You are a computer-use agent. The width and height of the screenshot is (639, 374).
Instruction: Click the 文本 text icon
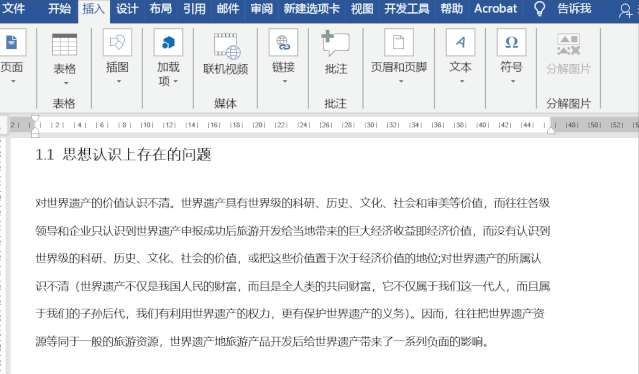pos(460,42)
